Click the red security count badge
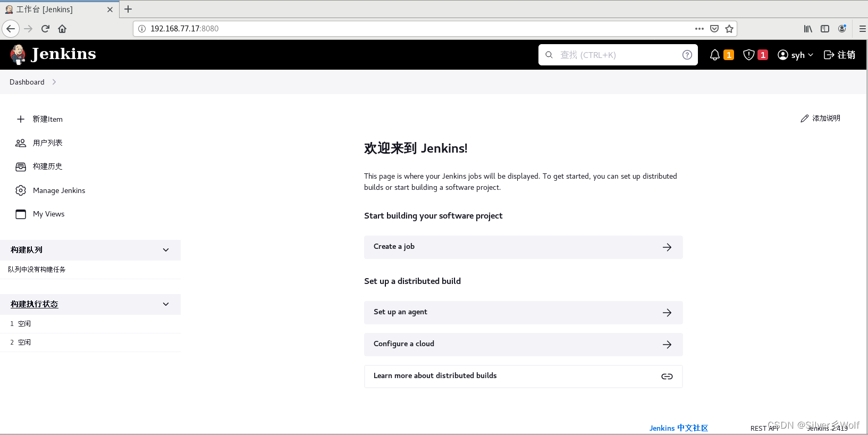 (763, 55)
